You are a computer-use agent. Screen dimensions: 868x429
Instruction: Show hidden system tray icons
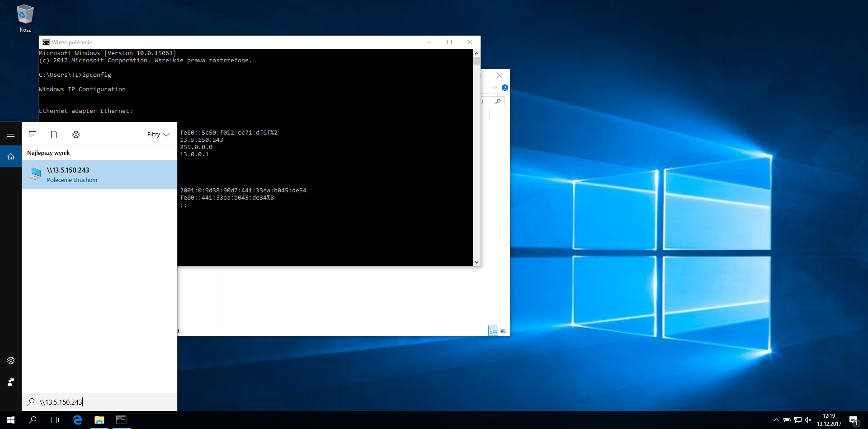[776, 420]
